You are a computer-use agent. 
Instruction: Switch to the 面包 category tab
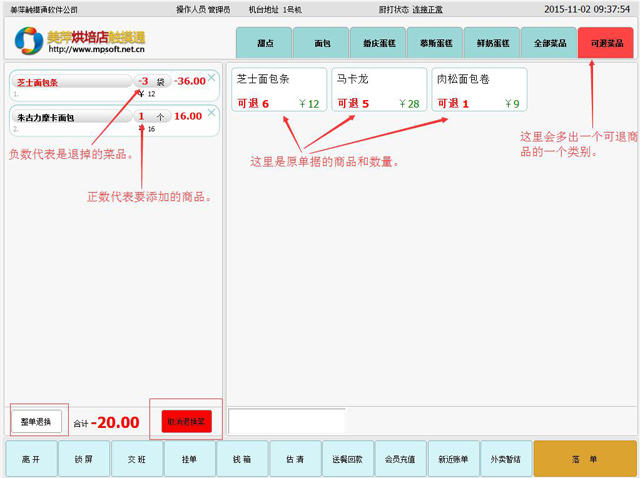(322, 43)
